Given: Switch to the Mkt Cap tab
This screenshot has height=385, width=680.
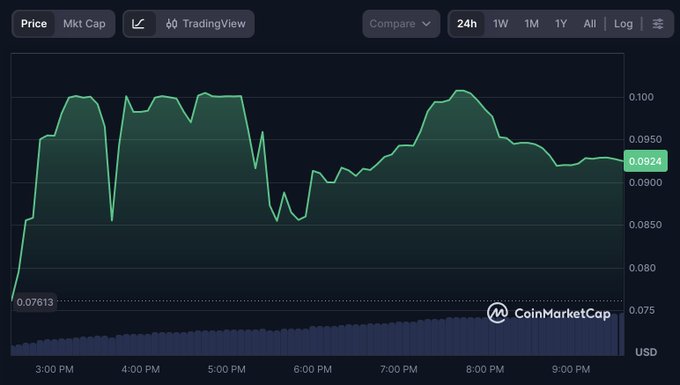Looking at the screenshot, I should [84, 24].
